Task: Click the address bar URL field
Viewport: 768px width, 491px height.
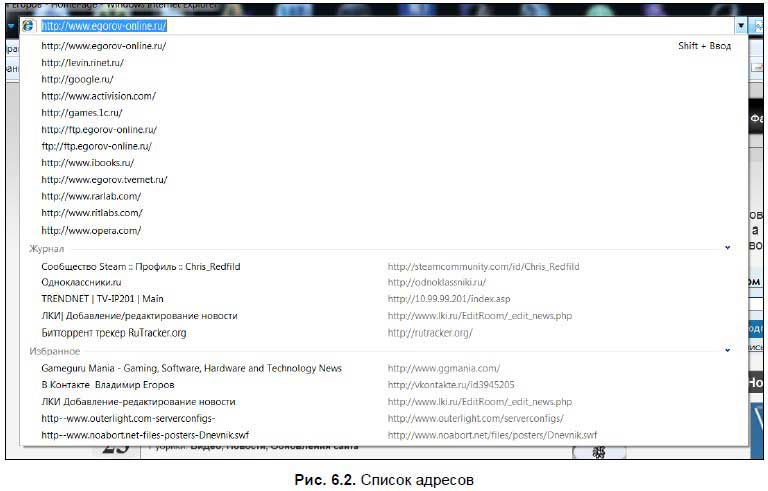Action: click(380, 26)
